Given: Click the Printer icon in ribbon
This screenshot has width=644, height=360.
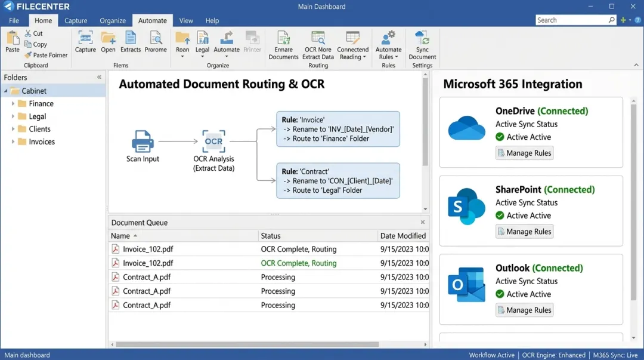Looking at the screenshot, I should coord(252,38).
